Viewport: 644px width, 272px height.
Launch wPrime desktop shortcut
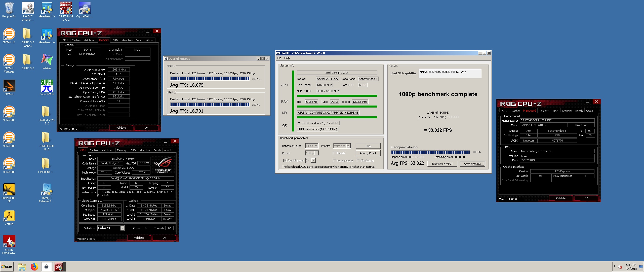pyautogui.click(x=47, y=62)
